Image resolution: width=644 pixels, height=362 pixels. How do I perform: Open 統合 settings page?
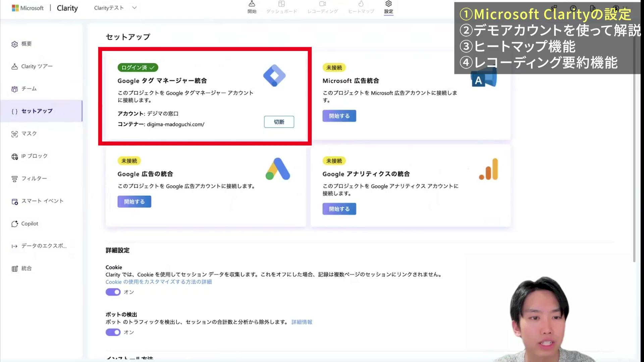42,268
